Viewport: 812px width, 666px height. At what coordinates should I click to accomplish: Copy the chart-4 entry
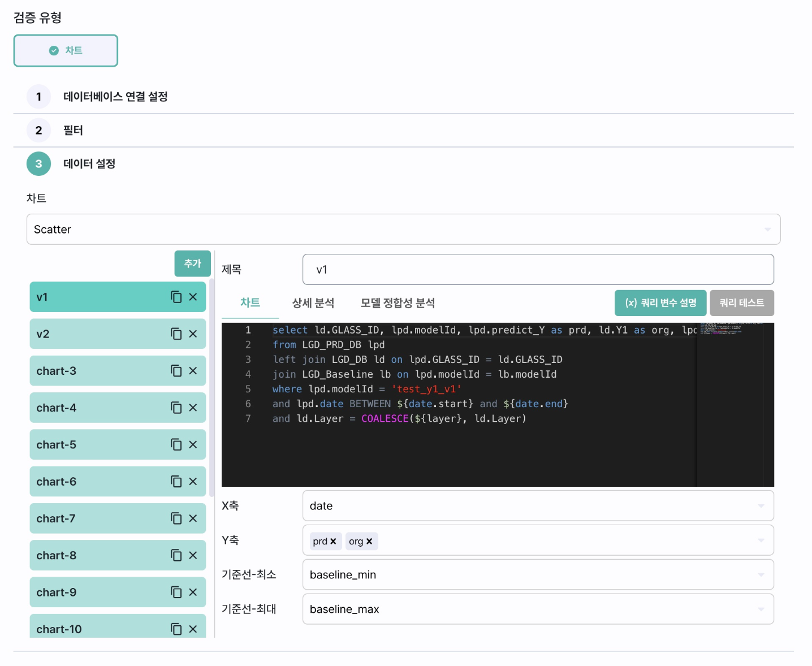pos(176,408)
